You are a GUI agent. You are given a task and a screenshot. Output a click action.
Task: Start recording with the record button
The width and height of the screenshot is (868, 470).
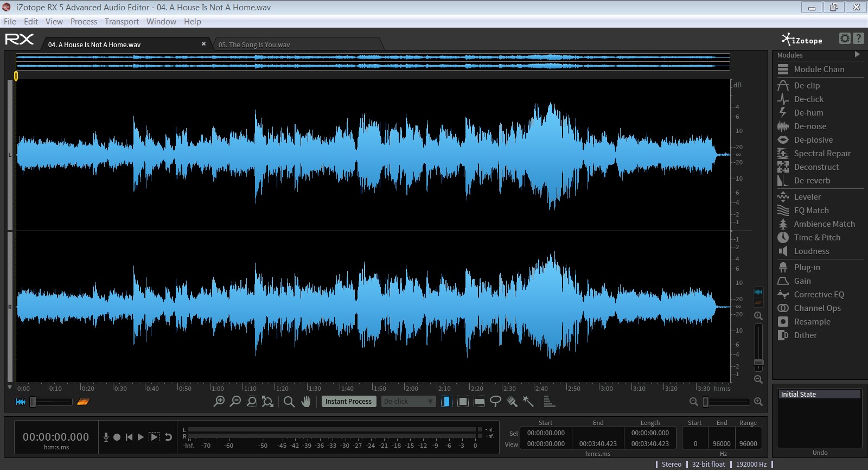(x=117, y=437)
